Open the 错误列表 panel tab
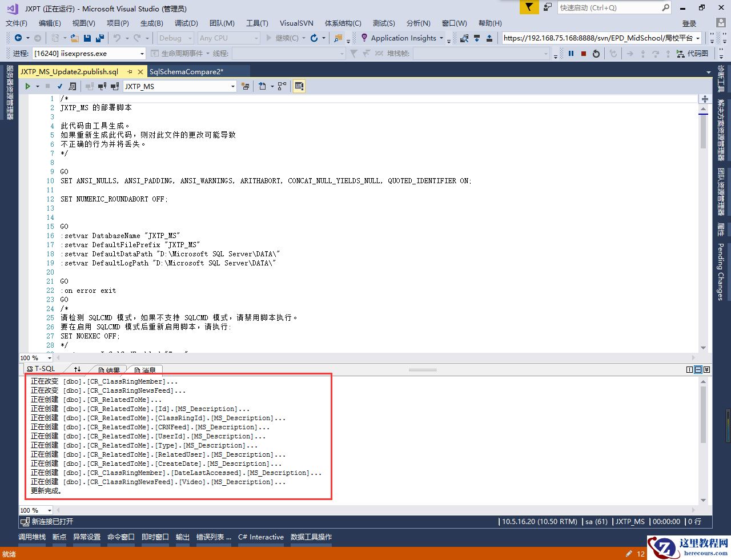 tap(214, 537)
